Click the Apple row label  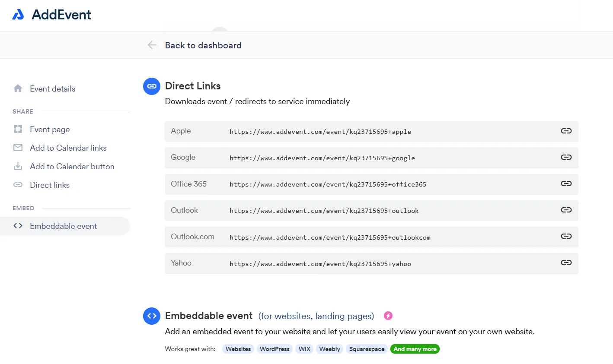(181, 131)
